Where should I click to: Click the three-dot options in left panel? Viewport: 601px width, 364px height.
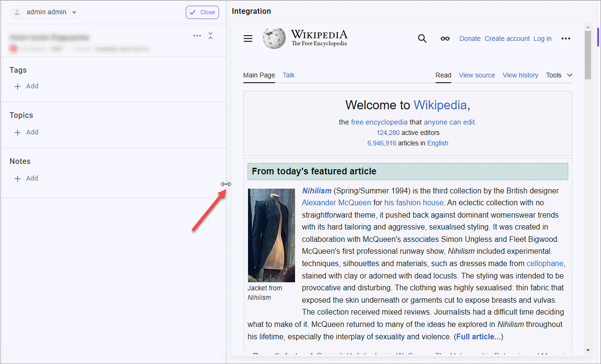click(197, 36)
